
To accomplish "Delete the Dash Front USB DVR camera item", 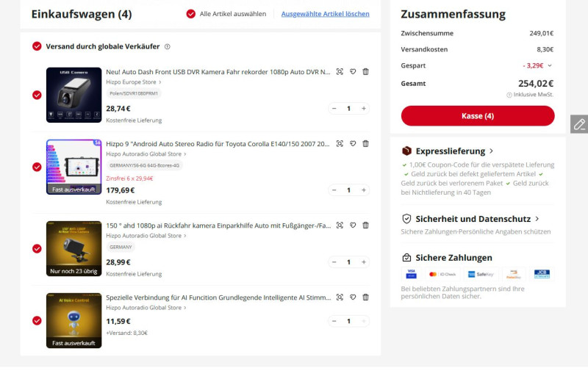I will (x=366, y=71).
